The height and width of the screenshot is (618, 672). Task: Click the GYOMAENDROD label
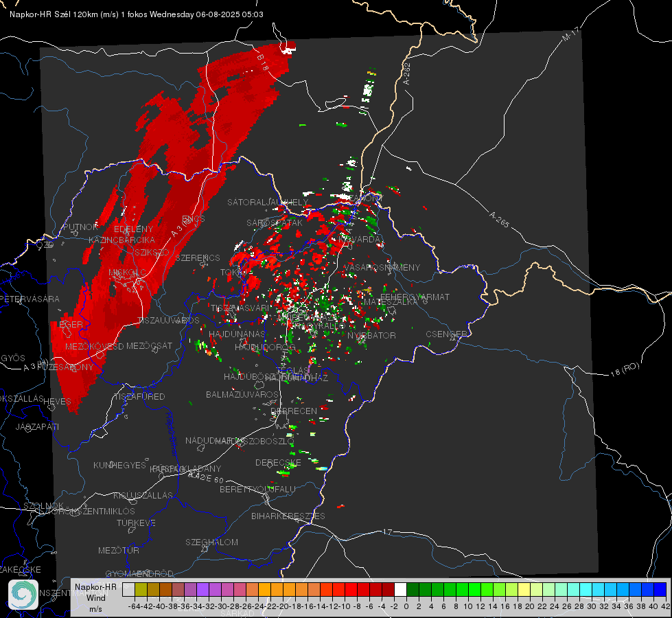pos(139,573)
